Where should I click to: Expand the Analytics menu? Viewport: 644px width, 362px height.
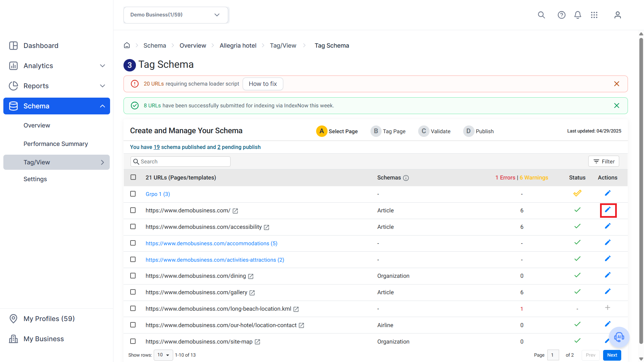click(x=103, y=66)
